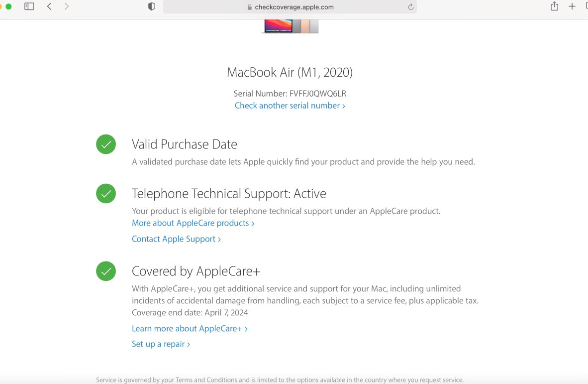Open the privacy report shield icon
The height and width of the screenshot is (384, 588).
click(x=152, y=6)
